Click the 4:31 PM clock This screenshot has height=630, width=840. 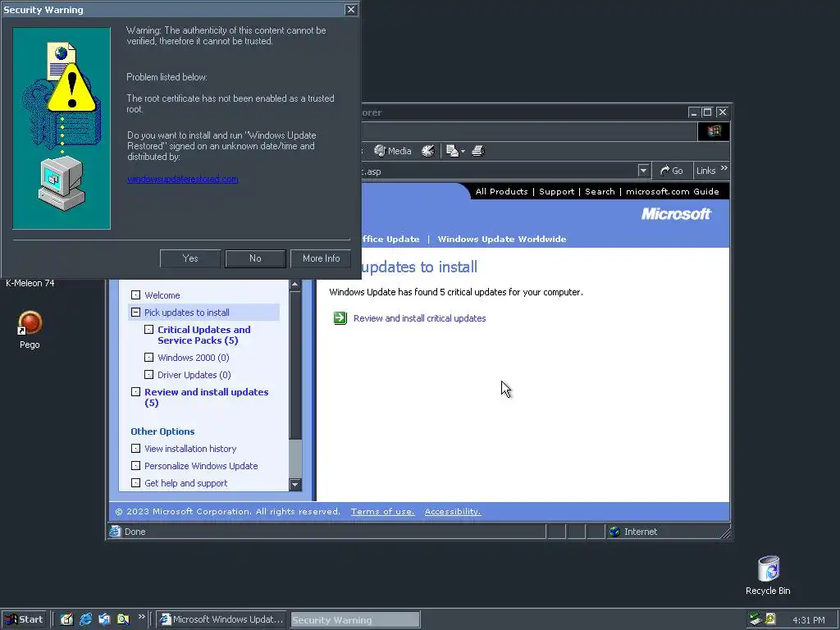808,620
